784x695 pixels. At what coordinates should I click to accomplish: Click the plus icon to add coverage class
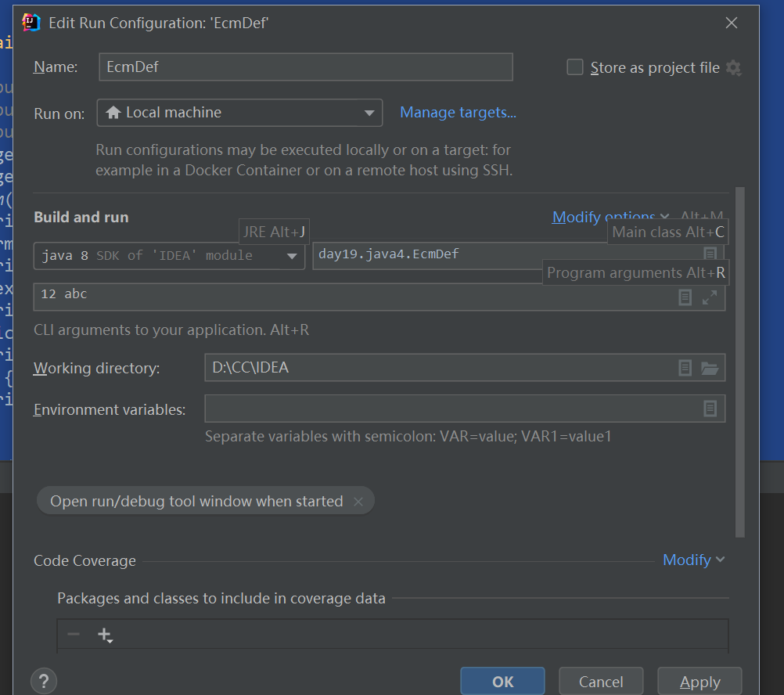105,635
